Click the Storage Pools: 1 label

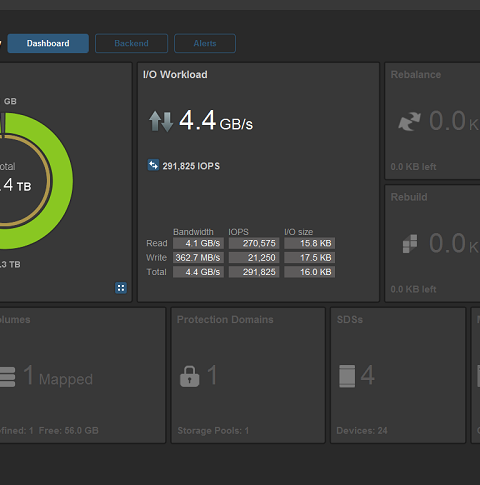tap(213, 431)
